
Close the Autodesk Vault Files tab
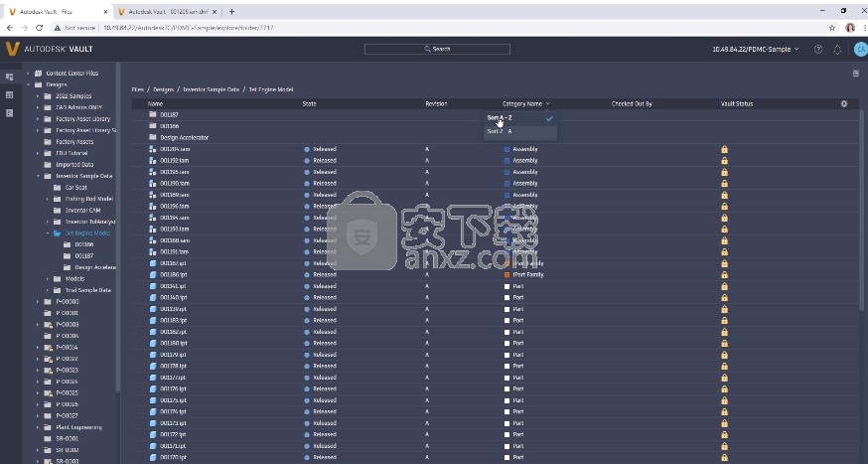click(x=105, y=12)
